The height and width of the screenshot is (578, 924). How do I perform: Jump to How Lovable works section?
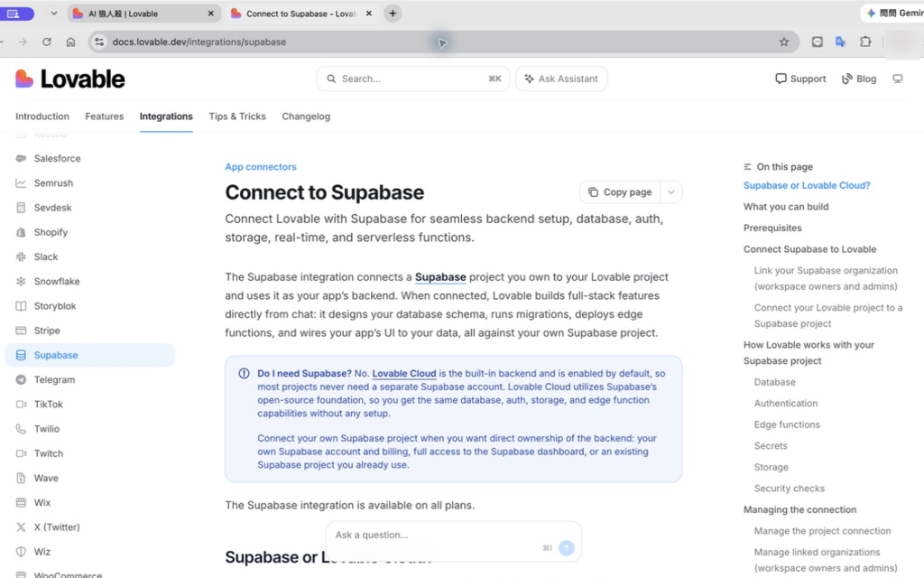808,353
